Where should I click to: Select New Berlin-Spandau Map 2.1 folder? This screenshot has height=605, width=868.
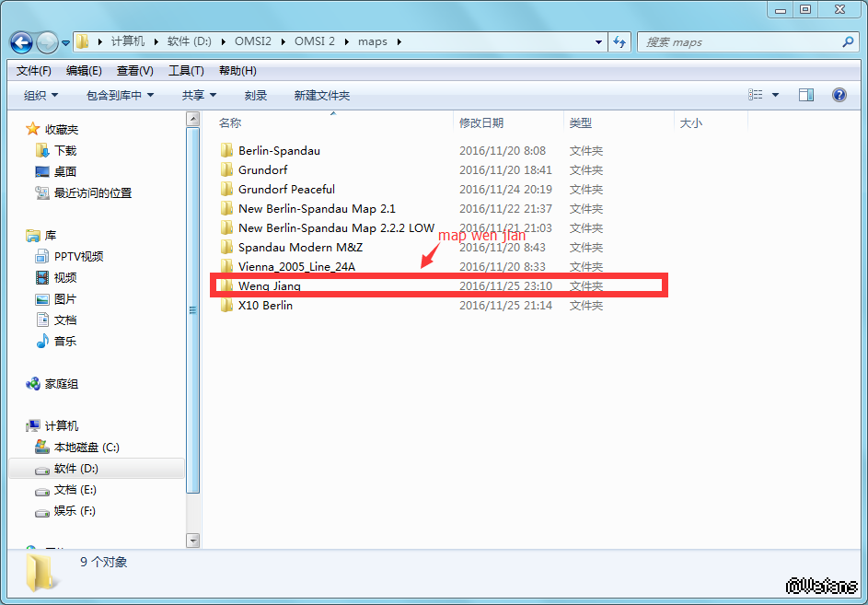pyautogui.click(x=317, y=209)
